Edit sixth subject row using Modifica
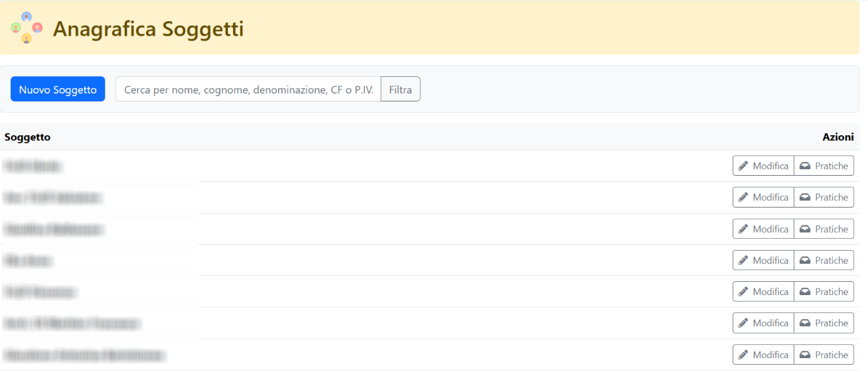Screen dimensions: 868x372 (x=763, y=323)
